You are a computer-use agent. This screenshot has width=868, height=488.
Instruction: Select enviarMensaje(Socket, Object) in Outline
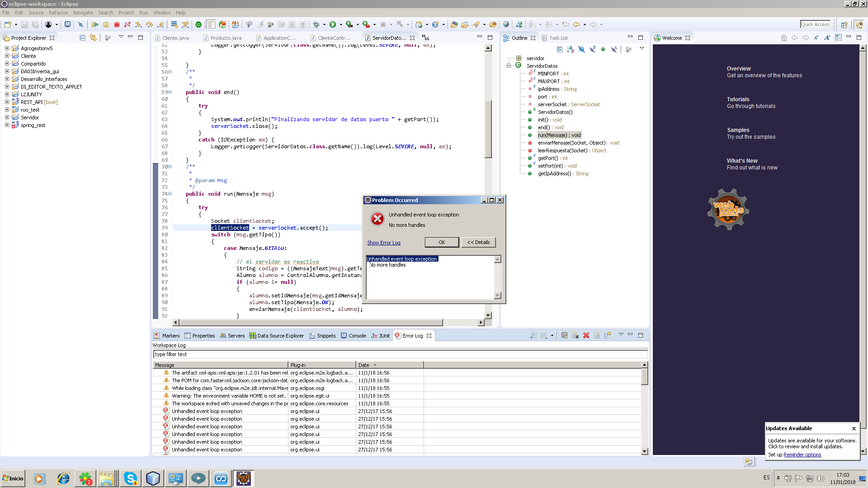click(x=578, y=143)
